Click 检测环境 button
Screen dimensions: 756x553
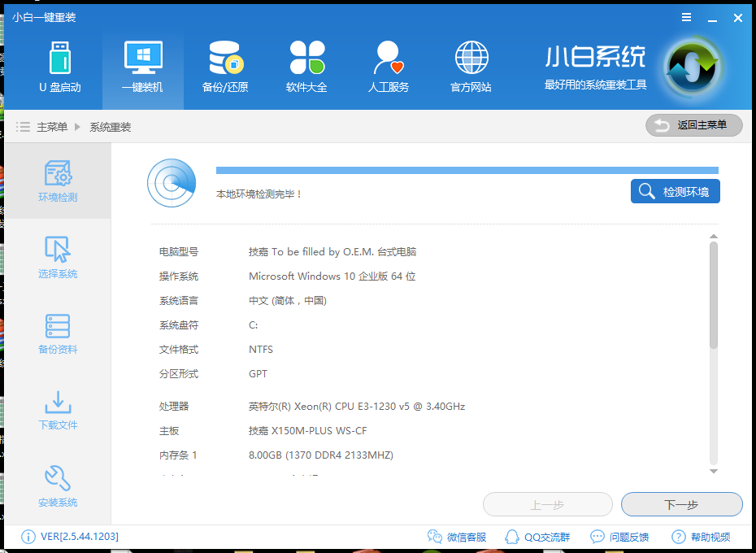tap(675, 191)
